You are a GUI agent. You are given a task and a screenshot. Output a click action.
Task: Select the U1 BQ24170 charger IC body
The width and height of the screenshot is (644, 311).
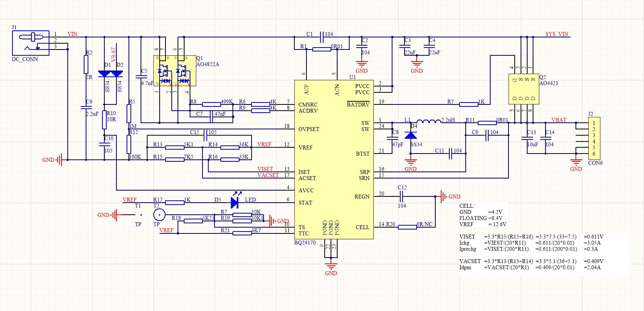coord(334,159)
